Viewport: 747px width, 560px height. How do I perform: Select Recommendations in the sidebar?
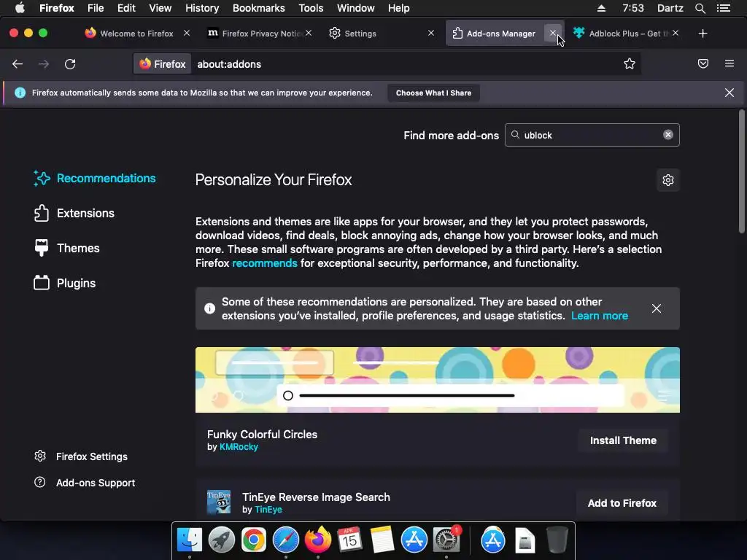pyautogui.click(x=94, y=178)
